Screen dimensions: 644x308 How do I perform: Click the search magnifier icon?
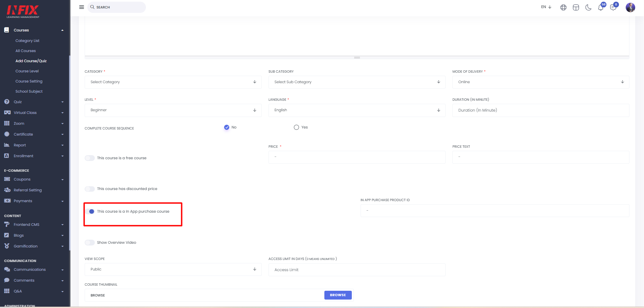(x=92, y=7)
